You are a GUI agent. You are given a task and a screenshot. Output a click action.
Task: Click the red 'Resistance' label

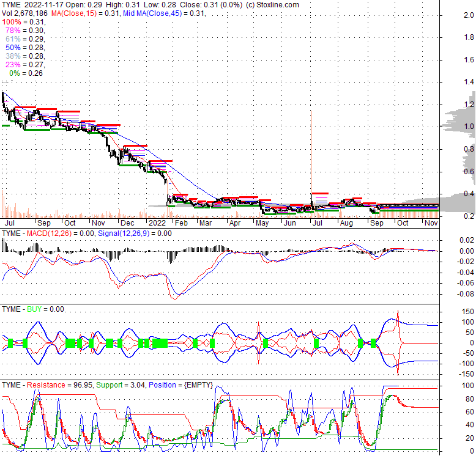tap(46, 385)
